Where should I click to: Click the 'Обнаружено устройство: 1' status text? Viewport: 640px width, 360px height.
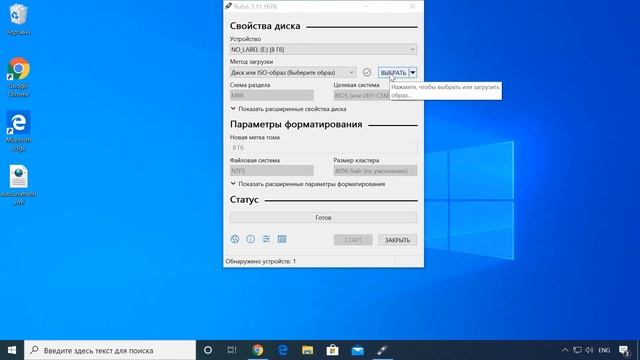click(261, 261)
